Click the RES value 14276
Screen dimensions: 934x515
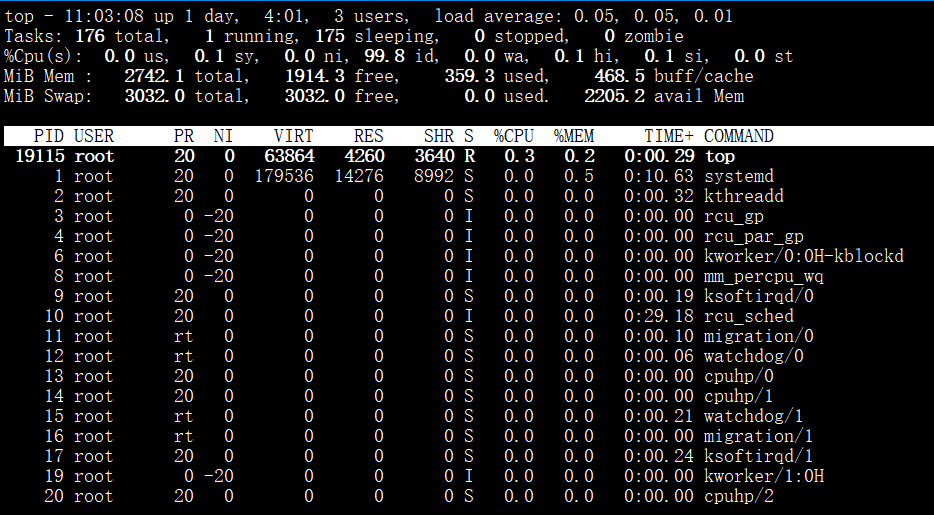(x=359, y=176)
